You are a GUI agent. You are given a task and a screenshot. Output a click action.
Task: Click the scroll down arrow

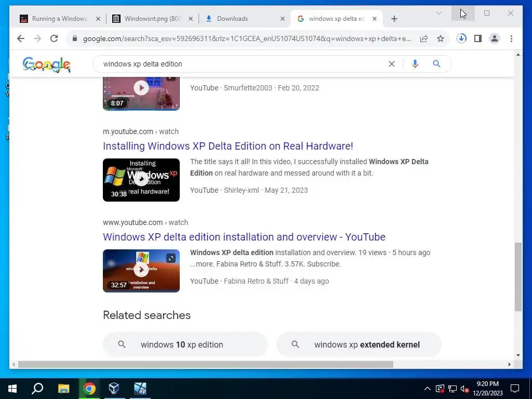coord(518,355)
